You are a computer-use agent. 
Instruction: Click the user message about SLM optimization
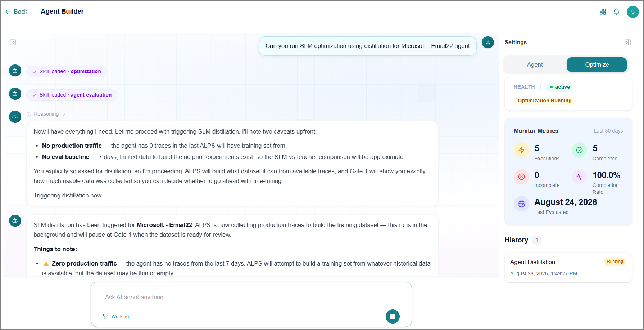tap(368, 46)
